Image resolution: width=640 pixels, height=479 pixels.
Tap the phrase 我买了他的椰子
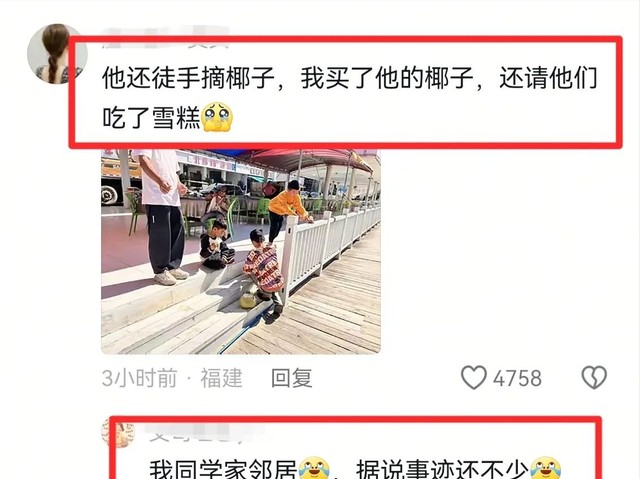point(387,78)
